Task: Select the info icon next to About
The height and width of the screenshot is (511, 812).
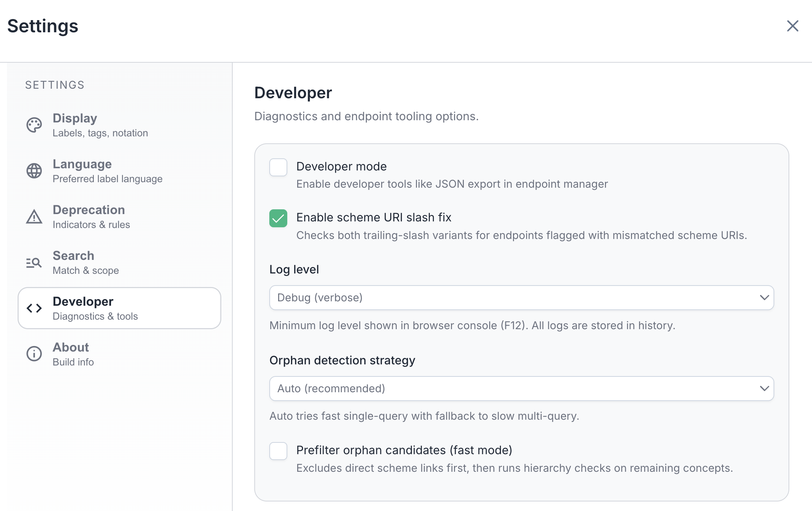Action: coord(33,354)
